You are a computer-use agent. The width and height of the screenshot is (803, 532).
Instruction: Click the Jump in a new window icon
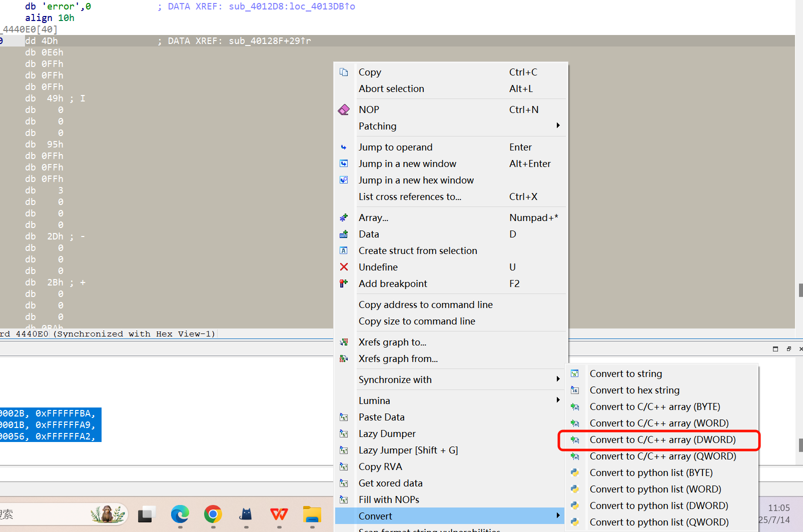click(344, 163)
